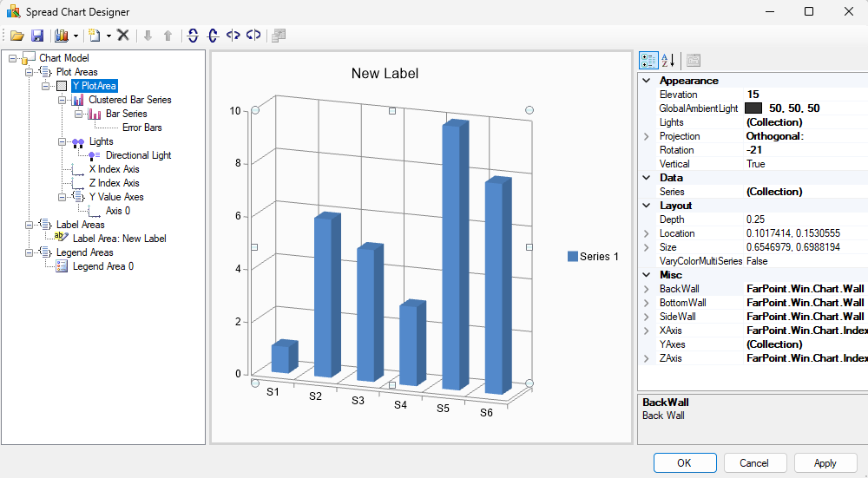868x478 pixels.
Task: Edit the Depth value 0.25
Action: tap(806, 219)
